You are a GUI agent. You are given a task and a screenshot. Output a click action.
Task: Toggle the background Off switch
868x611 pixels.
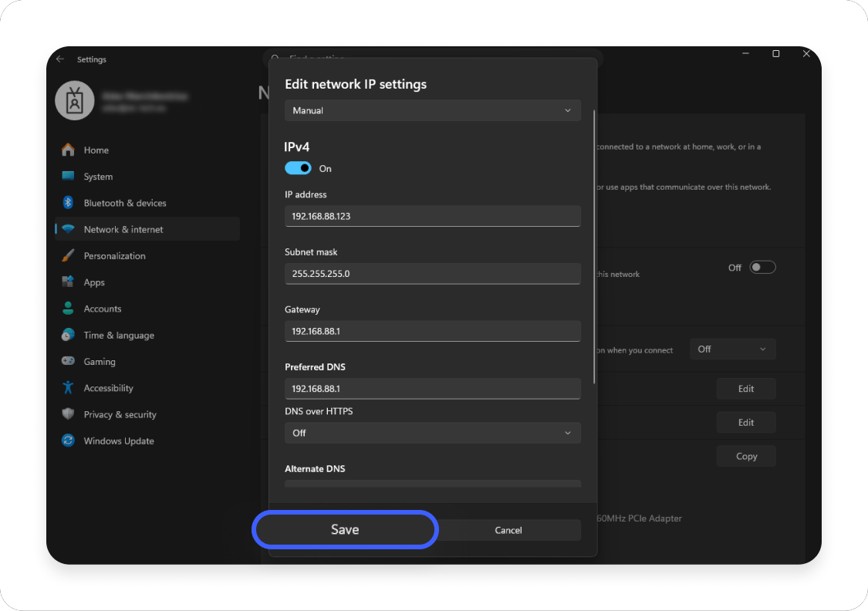762,267
